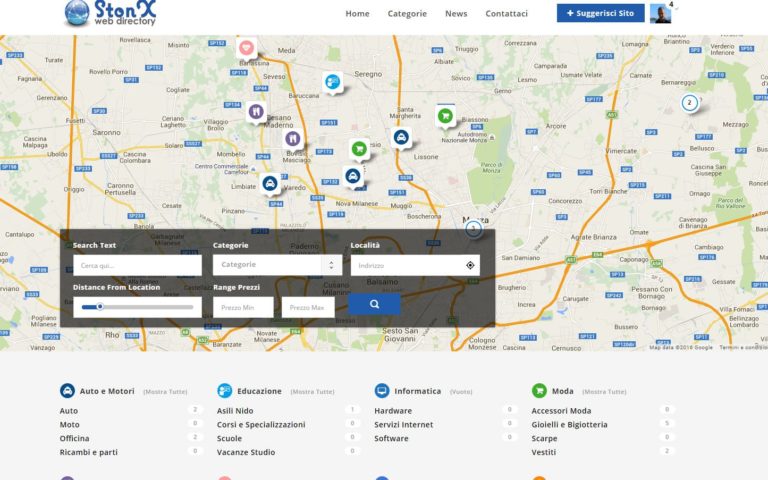Open the Moto subcategory link
768x480 pixels.
(70, 424)
